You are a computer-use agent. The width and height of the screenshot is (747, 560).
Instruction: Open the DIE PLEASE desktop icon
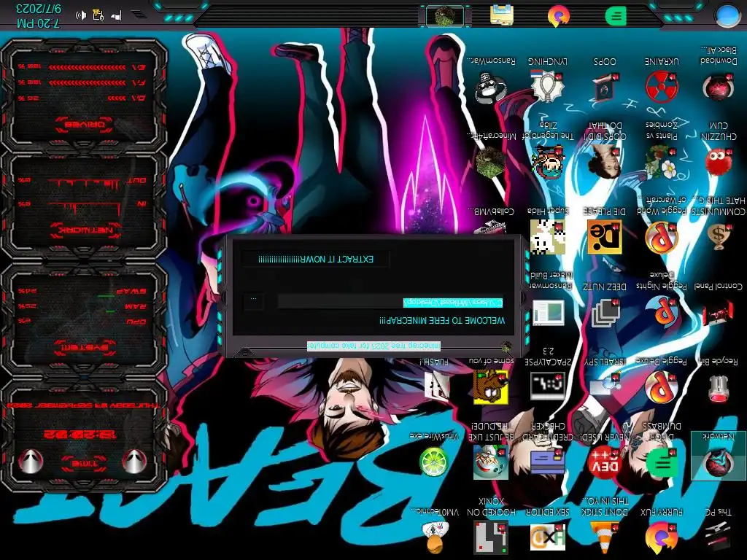click(605, 237)
